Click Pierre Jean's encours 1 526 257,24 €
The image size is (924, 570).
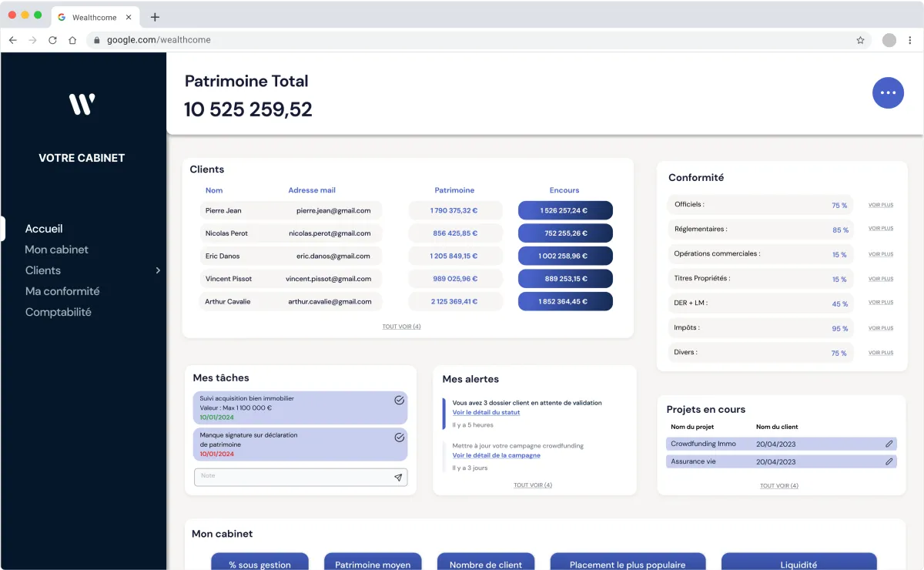(x=565, y=210)
